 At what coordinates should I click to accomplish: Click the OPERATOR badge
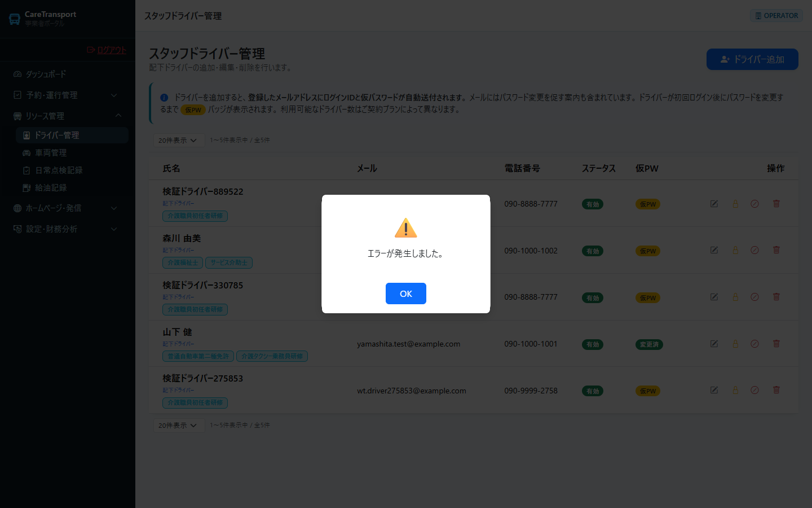776,16
